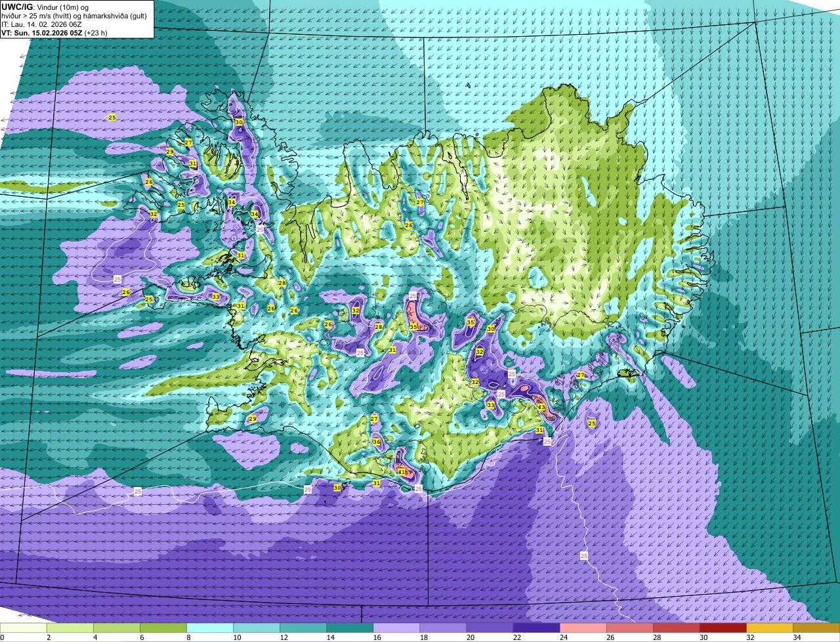Image resolution: width=840 pixels, height=642 pixels.
Task: Click the legend scale label "34" on the color bar
Action: point(797,637)
